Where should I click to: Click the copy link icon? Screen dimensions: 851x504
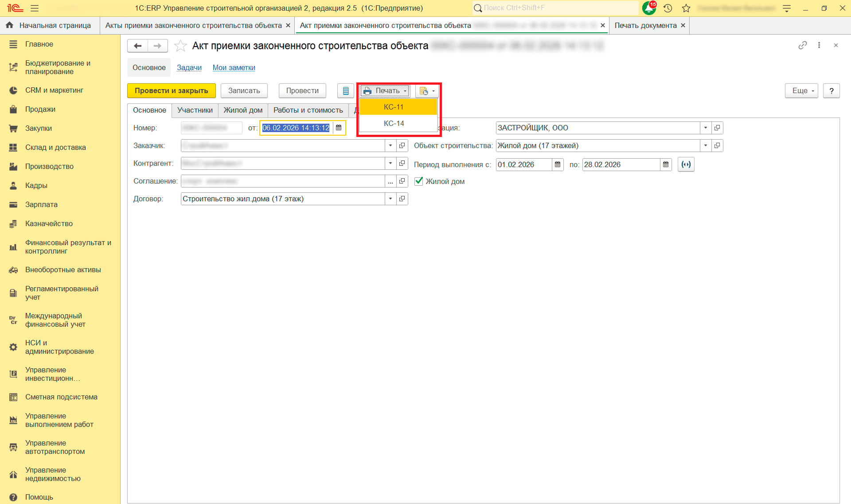802,45
